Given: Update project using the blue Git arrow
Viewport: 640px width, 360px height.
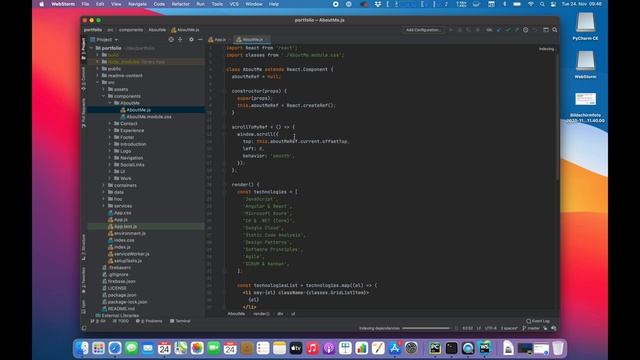Looking at the screenshot, I should (499, 30).
